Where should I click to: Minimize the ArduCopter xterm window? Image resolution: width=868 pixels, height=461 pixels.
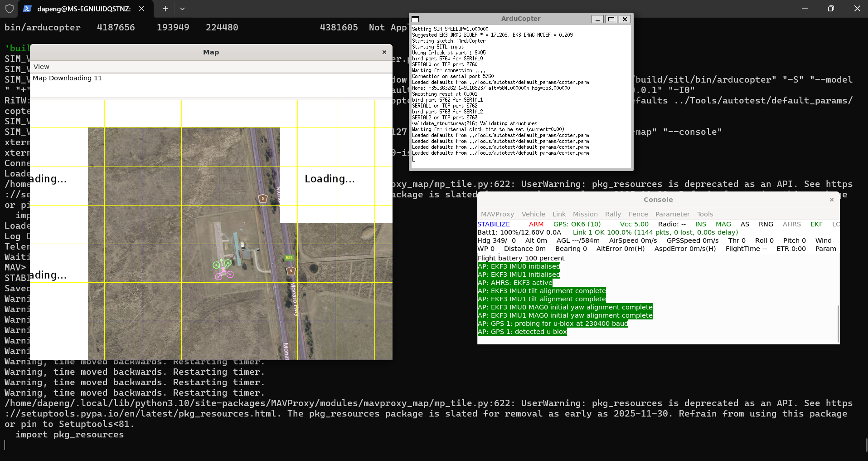(x=597, y=19)
